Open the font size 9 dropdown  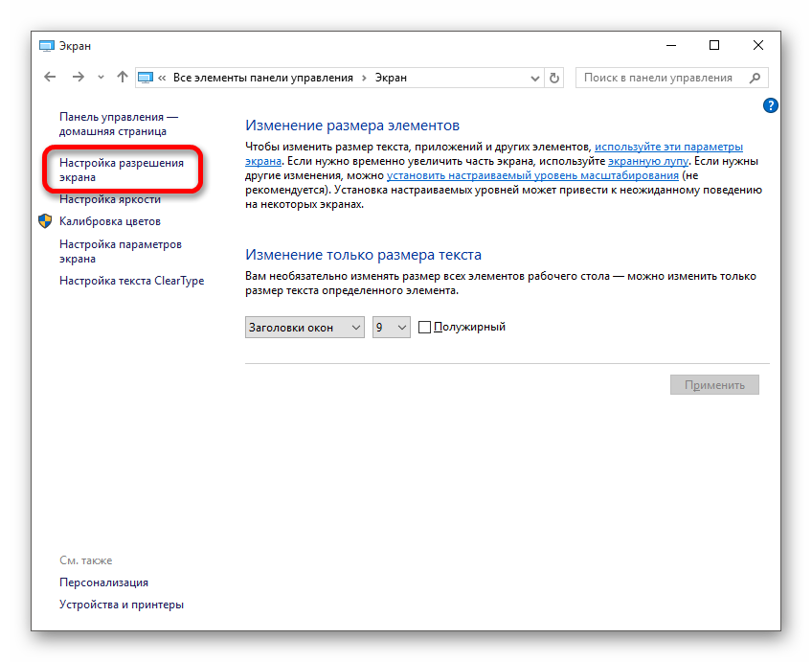[392, 328]
